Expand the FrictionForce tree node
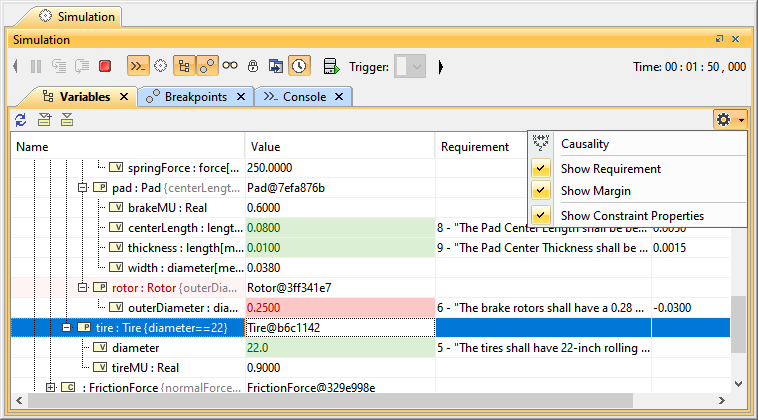This screenshot has height=420, width=758. click(x=50, y=387)
